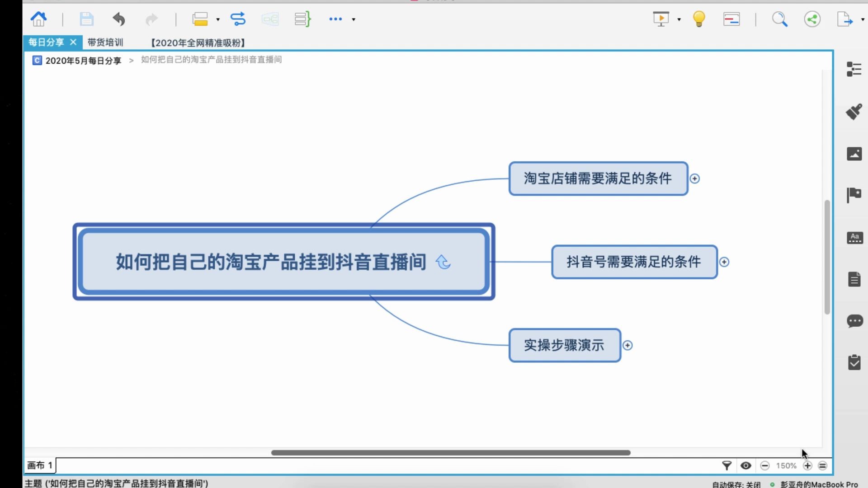Open the task clipboard panel
The width and height of the screenshot is (868, 488).
click(854, 362)
